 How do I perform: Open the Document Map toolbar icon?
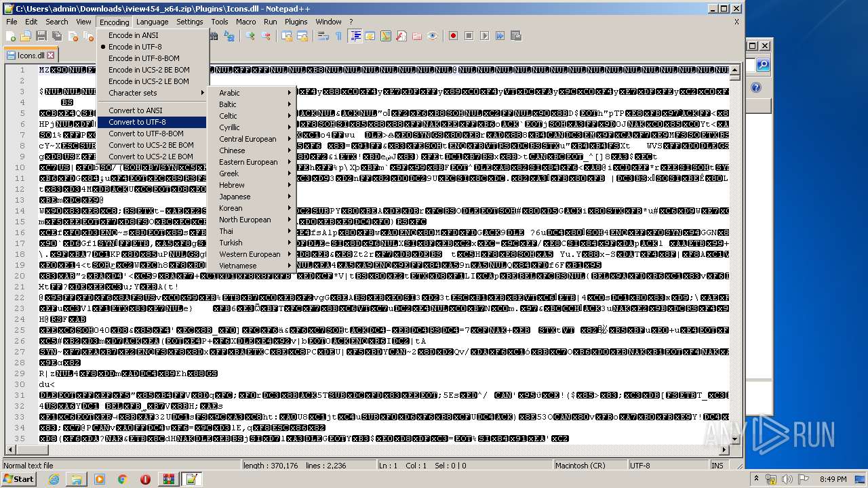[386, 36]
